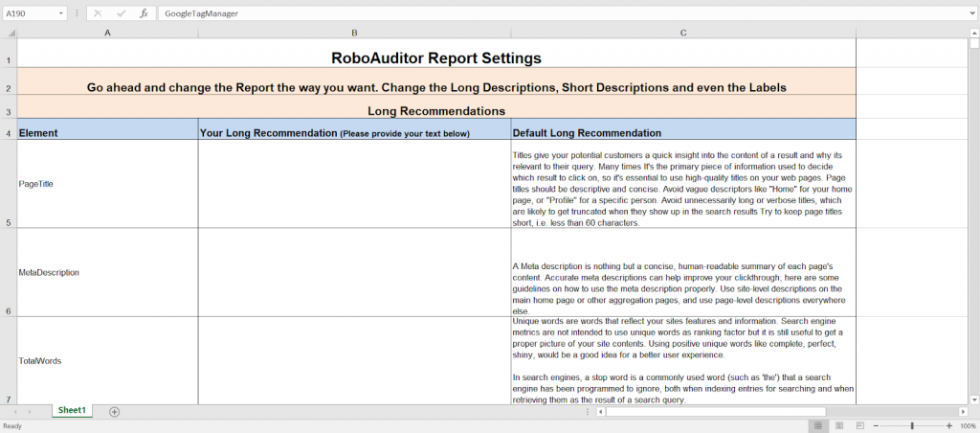
Task: Click empty recommendation cell beside MetaDescription
Action: tap(354, 272)
